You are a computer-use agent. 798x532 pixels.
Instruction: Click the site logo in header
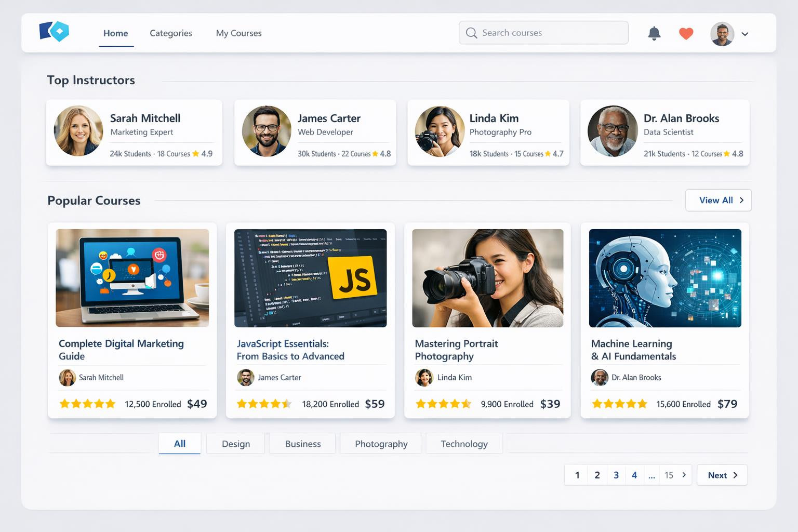point(55,32)
